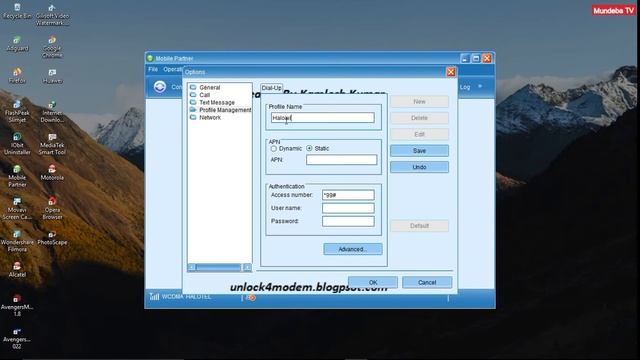Click the APN input field
This screenshot has height=360, width=640.
coord(342,160)
